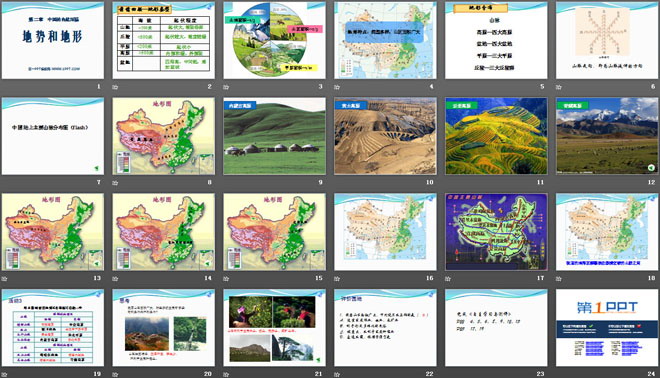Click the animation star icon under slide 2
Screen dimensions: 660x378
[115, 87]
